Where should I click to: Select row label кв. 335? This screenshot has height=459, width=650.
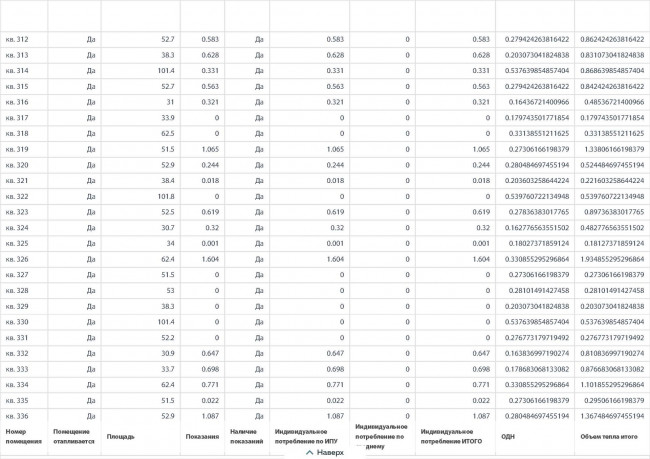pyautogui.click(x=17, y=401)
